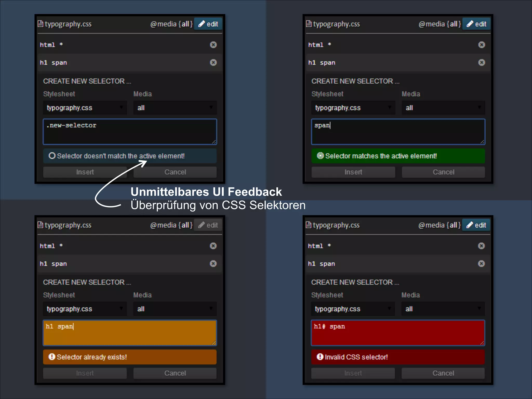Click @media {all} label in bottom-right panel
The height and width of the screenshot is (399, 532).
click(x=440, y=225)
